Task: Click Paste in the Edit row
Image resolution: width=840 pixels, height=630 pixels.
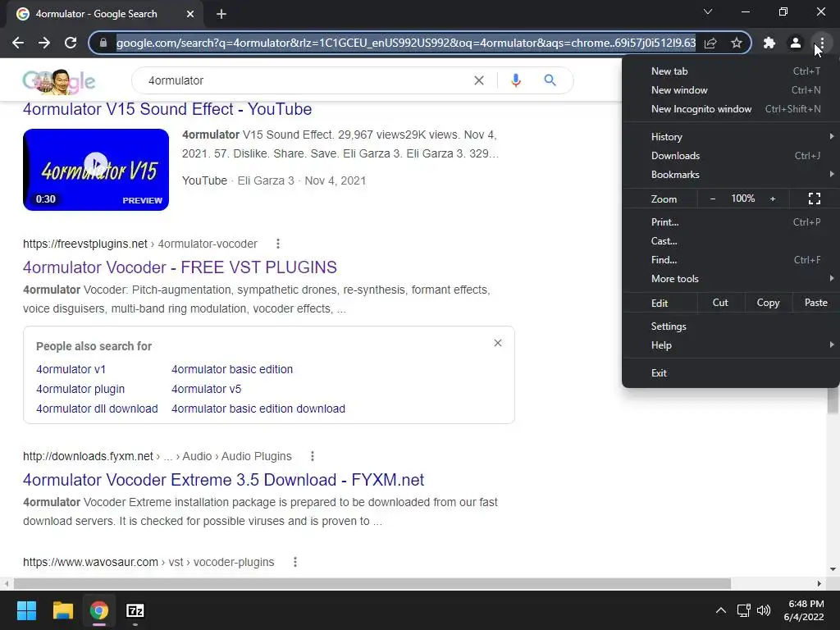Action: (816, 303)
